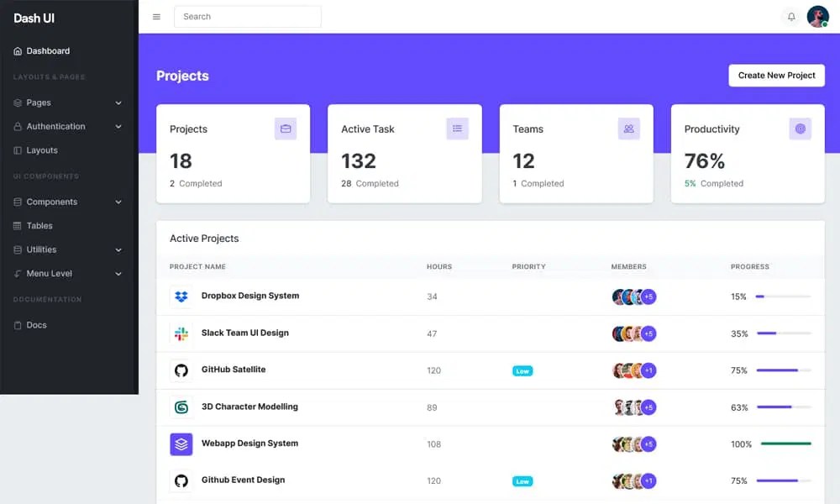Select the Dropbox Design System project icon

click(x=180, y=296)
